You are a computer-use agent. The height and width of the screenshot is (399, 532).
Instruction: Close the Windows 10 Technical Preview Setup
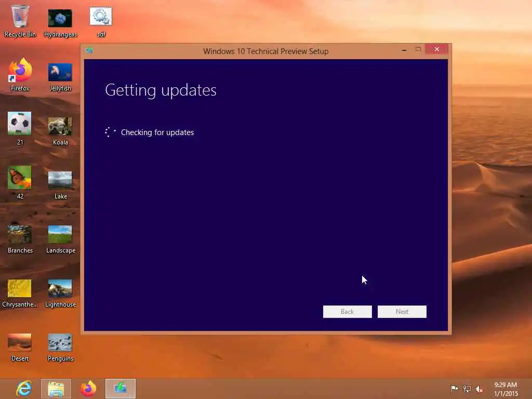(436, 49)
